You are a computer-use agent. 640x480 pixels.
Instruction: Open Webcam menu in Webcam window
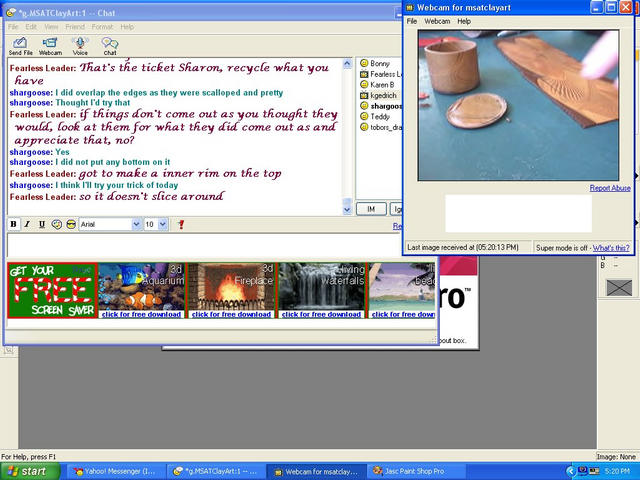click(x=437, y=21)
